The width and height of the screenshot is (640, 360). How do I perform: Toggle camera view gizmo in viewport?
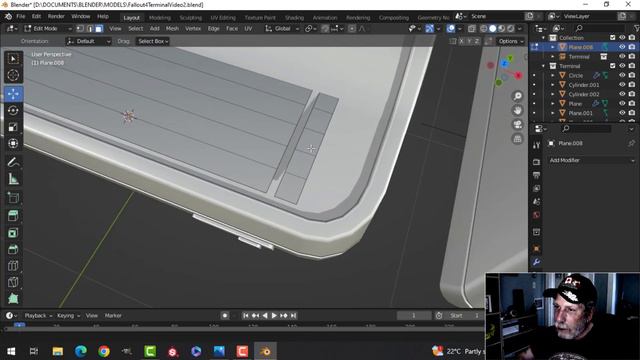coord(518,124)
